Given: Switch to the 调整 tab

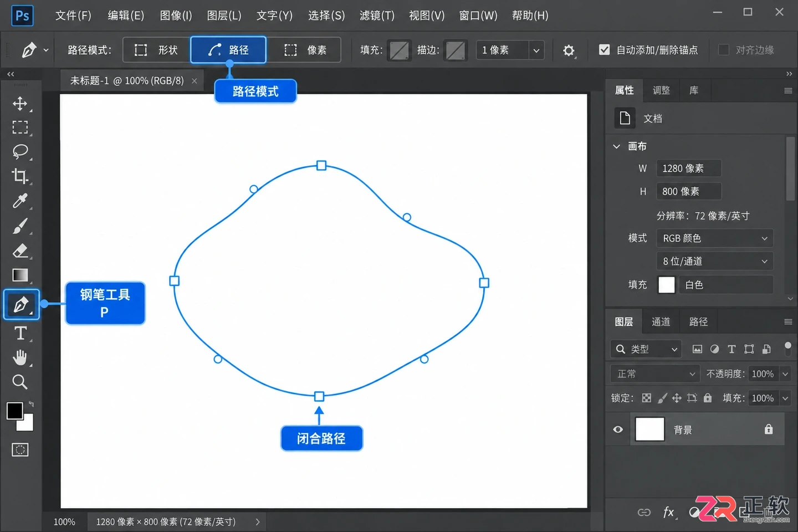Looking at the screenshot, I should (x=661, y=90).
